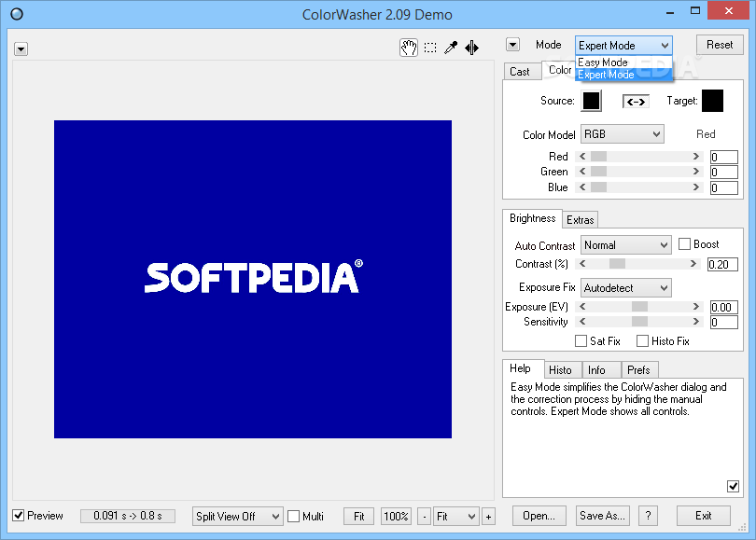Select the eyedropper color picker tool
This screenshot has height=540, width=756.
tap(451, 48)
